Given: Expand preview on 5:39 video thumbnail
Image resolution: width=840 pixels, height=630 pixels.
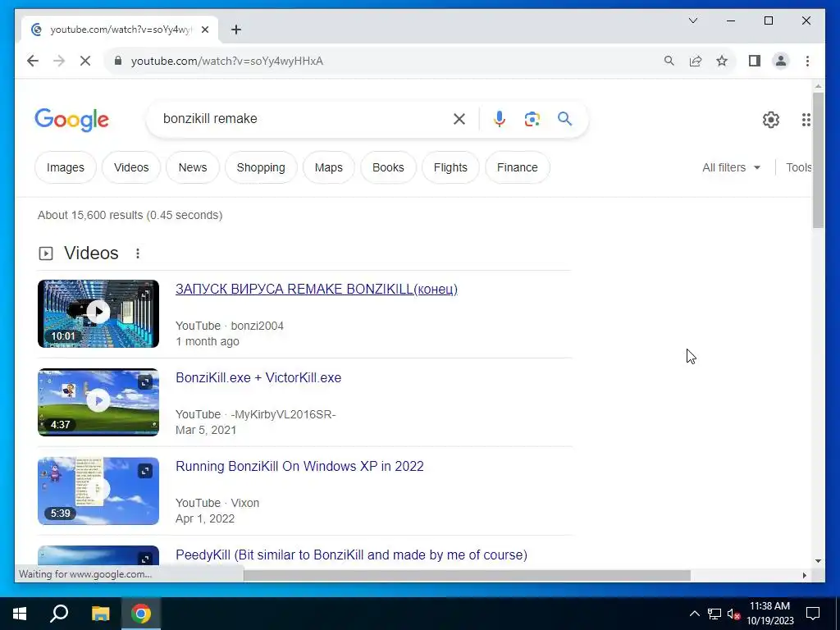Looking at the screenshot, I should [x=145, y=471].
